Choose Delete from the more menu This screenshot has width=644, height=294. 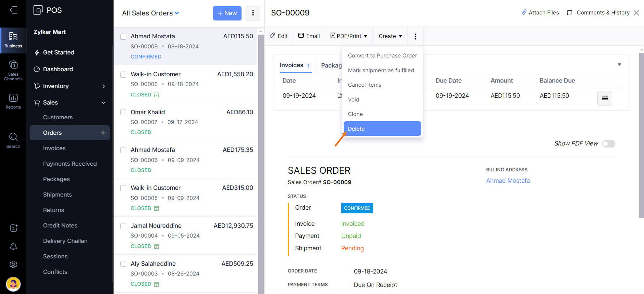point(382,129)
